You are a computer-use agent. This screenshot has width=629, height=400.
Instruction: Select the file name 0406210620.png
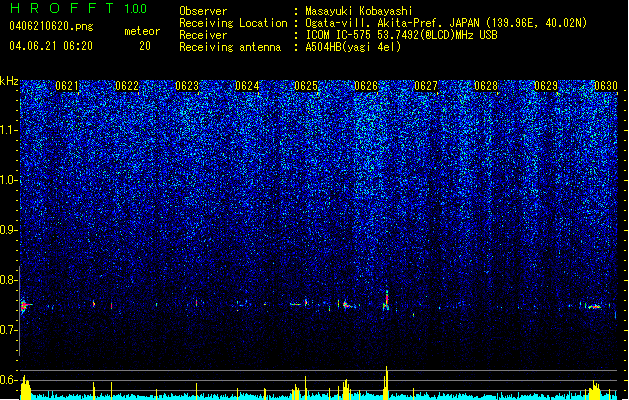point(51,26)
